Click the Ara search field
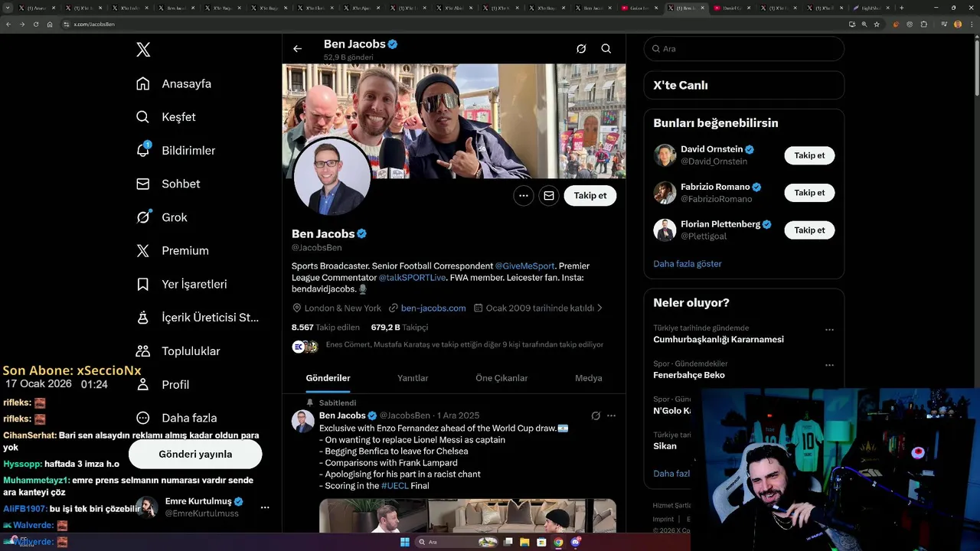The width and height of the screenshot is (980, 551). (x=744, y=48)
